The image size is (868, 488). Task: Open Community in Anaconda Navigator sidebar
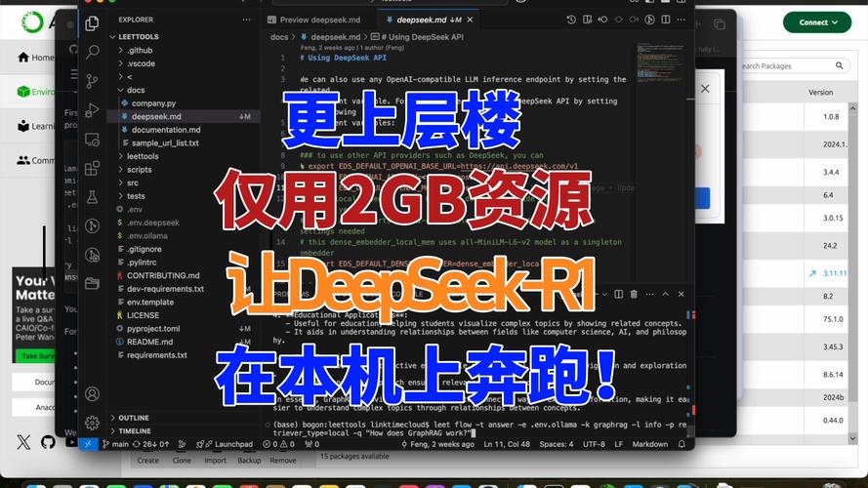click(x=36, y=160)
